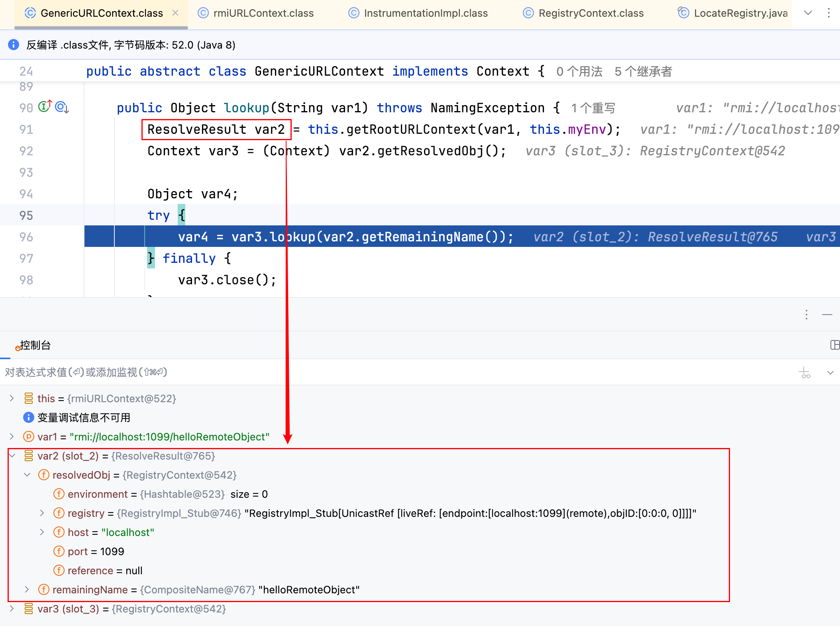840x626 pixels.
Task: Switch to the rmiURLContext.class tab
Action: coord(263,13)
